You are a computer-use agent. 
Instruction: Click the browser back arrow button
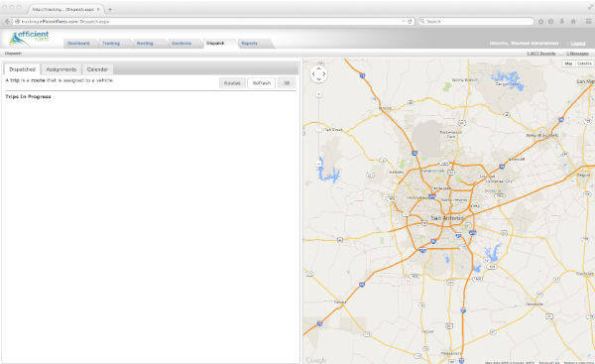pos(7,22)
